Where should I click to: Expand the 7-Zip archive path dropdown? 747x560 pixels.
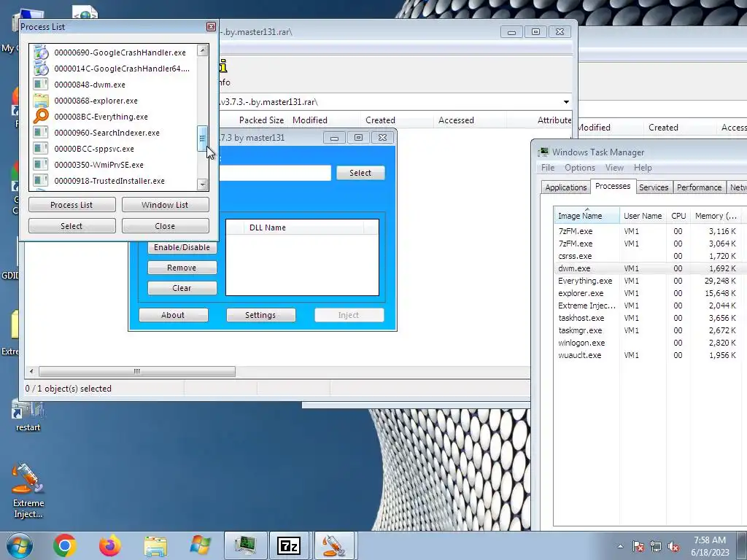coord(566,102)
